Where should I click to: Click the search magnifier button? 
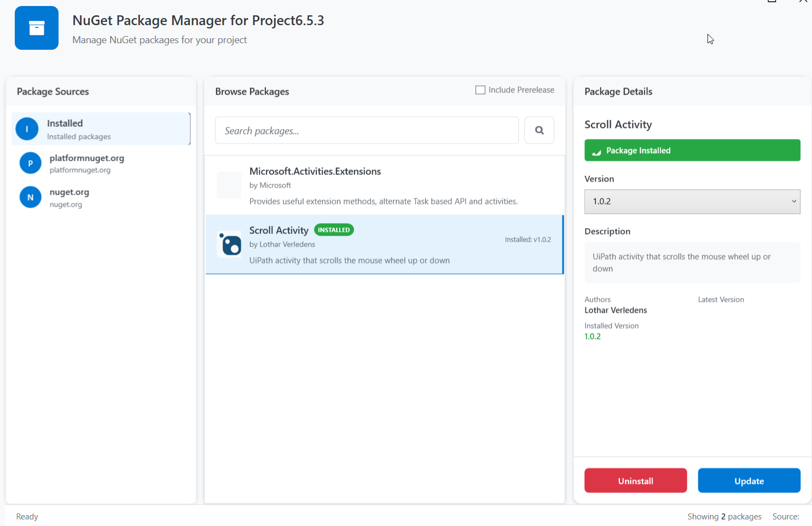[539, 130]
